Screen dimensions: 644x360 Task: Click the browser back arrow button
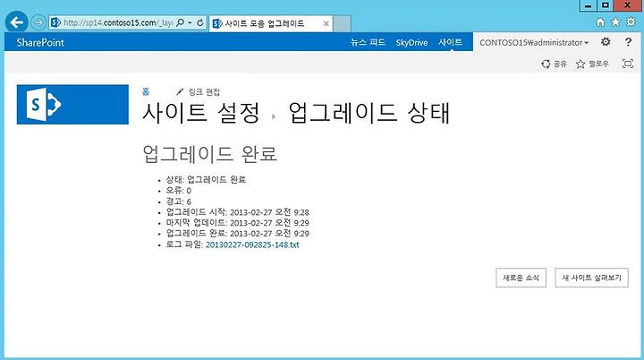tap(17, 22)
